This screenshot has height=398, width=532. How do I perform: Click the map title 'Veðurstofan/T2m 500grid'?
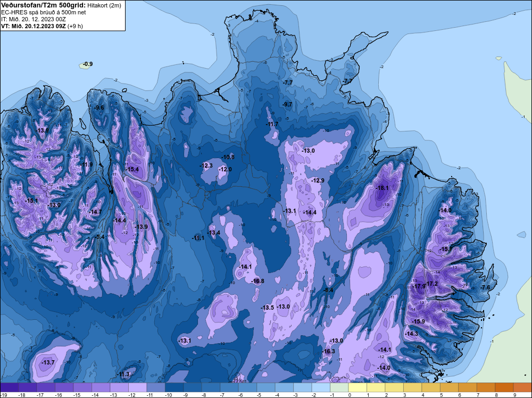click(x=43, y=5)
